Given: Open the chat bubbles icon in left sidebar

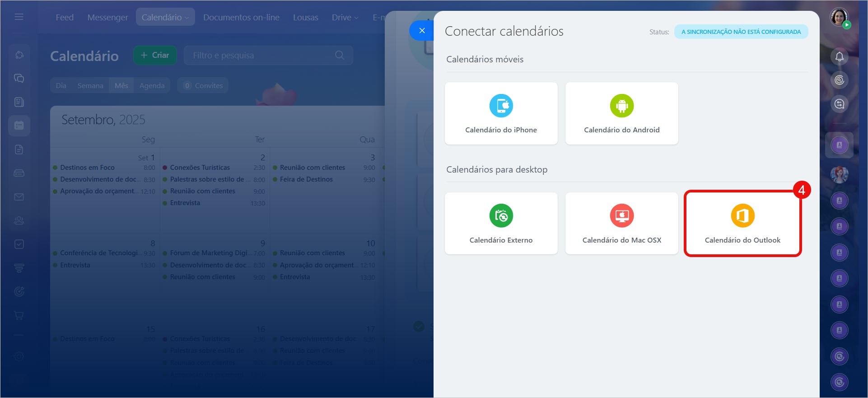Looking at the screenshot, I should (19, 78).
